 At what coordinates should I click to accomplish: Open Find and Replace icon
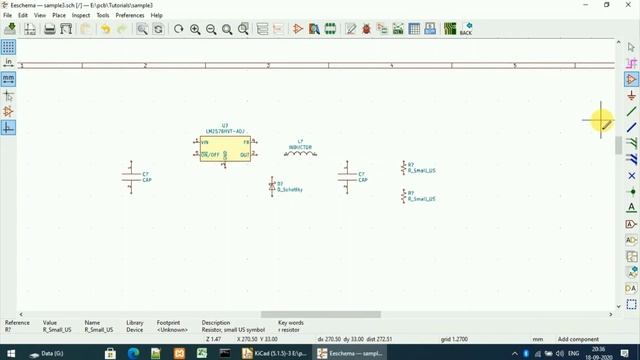(x=158, y=29)
